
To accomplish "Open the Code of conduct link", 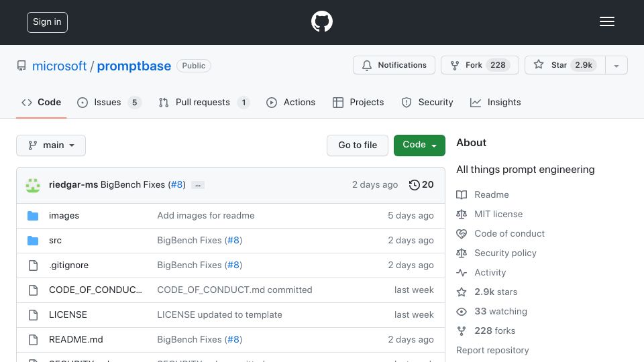I will pos(509,233).
